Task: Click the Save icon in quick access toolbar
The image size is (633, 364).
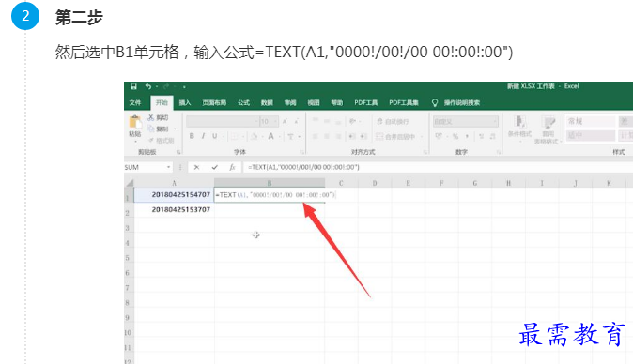Action: click(x=133, y=86)
